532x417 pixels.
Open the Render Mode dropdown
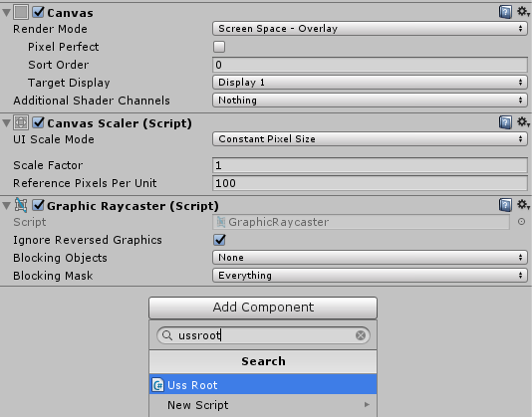click(x=370, y=29)
